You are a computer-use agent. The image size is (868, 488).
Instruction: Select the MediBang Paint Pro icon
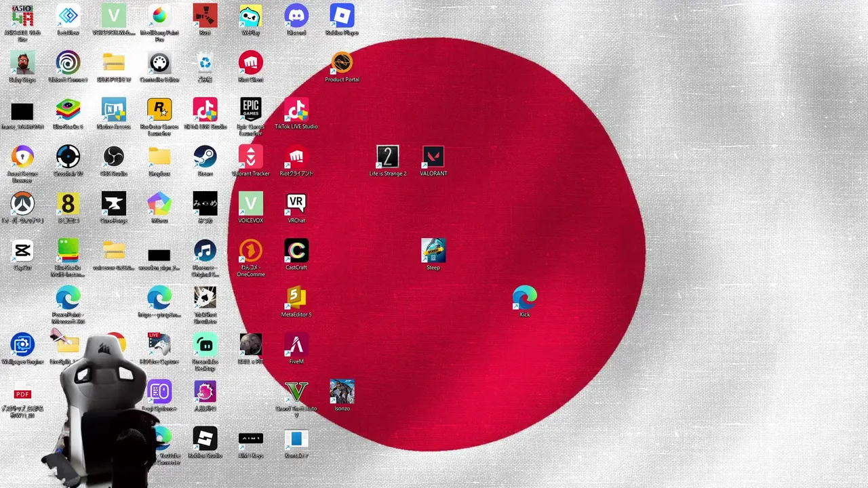coord(159,16)
